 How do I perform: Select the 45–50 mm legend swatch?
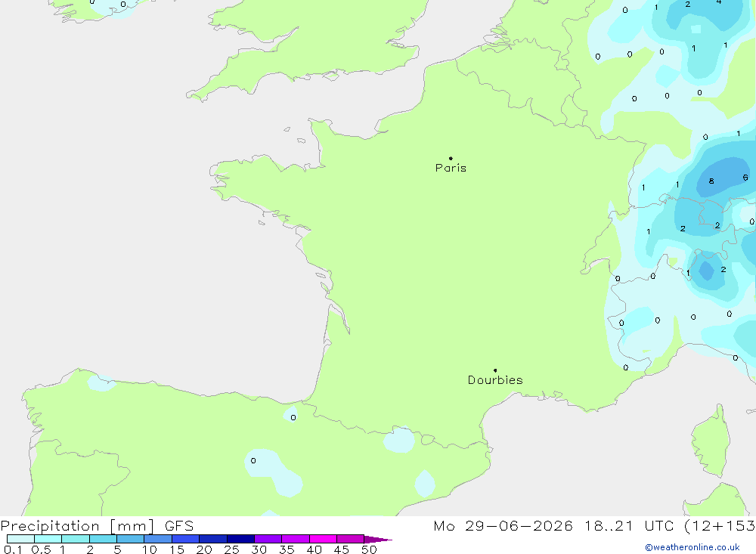click(351, 539)
